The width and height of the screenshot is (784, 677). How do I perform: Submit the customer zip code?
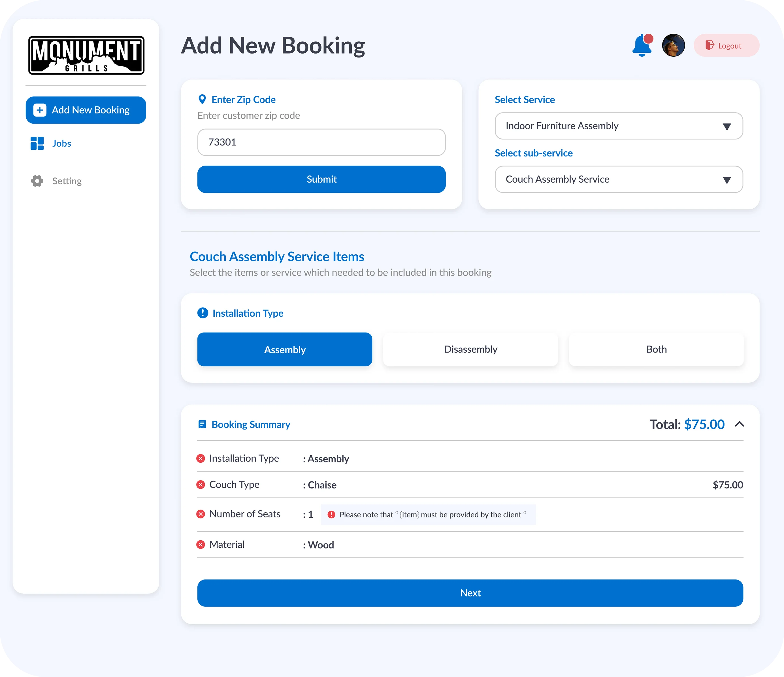coord(321,179)
